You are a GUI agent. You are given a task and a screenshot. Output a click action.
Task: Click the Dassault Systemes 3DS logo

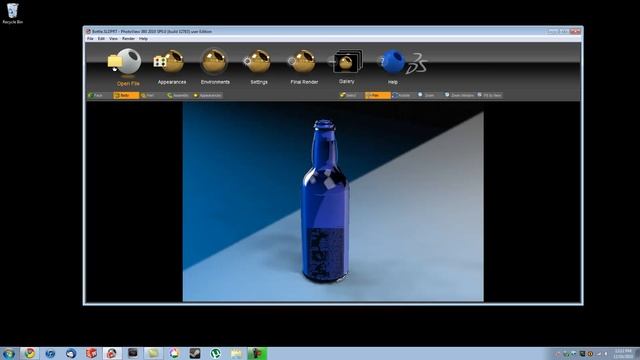pyautogui.click(x=418, y=63)
